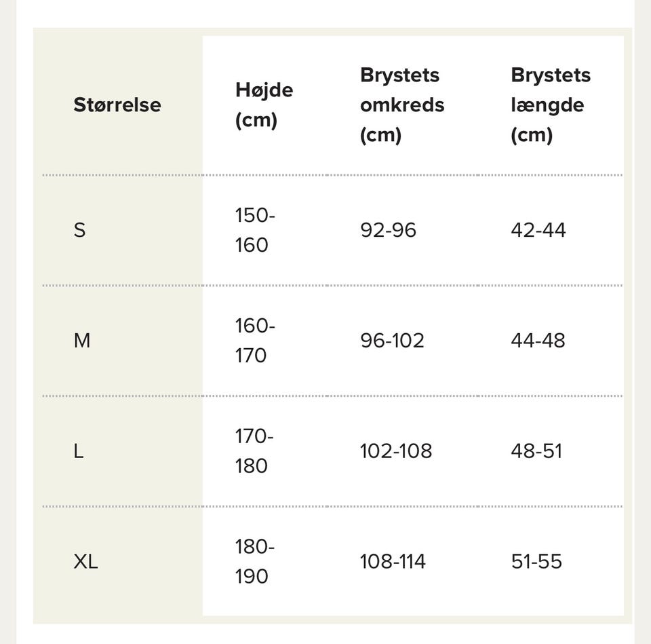Click the size L row label
Screen dimensions: 651x644
79,451
